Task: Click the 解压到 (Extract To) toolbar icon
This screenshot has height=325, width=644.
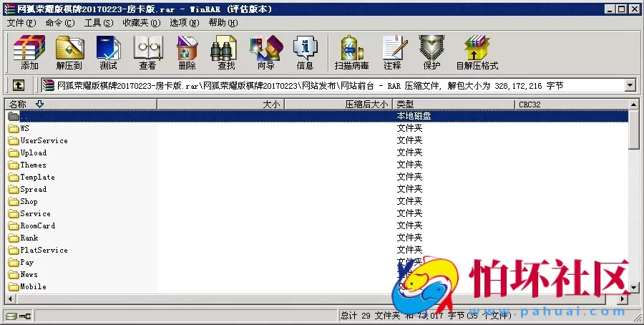Action: coord(69,52)
